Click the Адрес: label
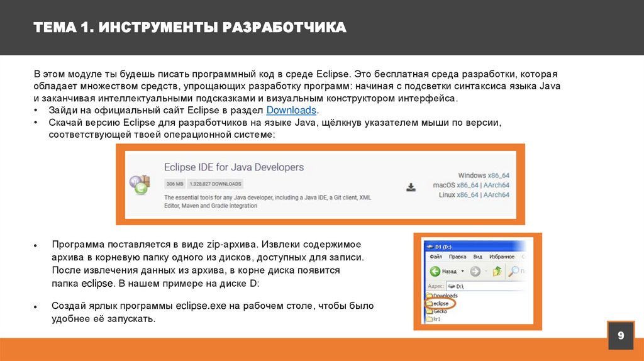The image size is (644, 361). [x=436, y=286]
